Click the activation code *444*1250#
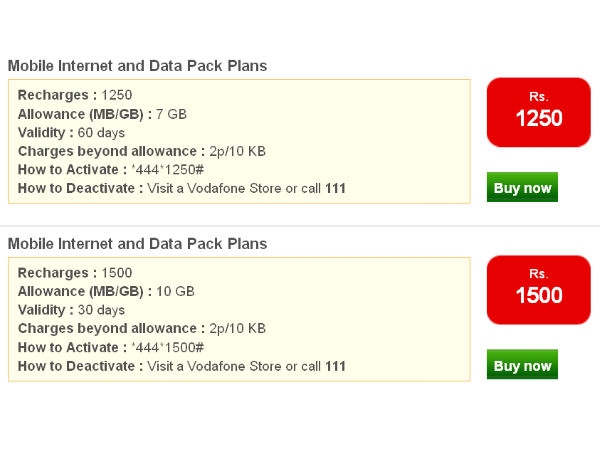The width and height of the screenshot is (600, 450). (168, 170)
